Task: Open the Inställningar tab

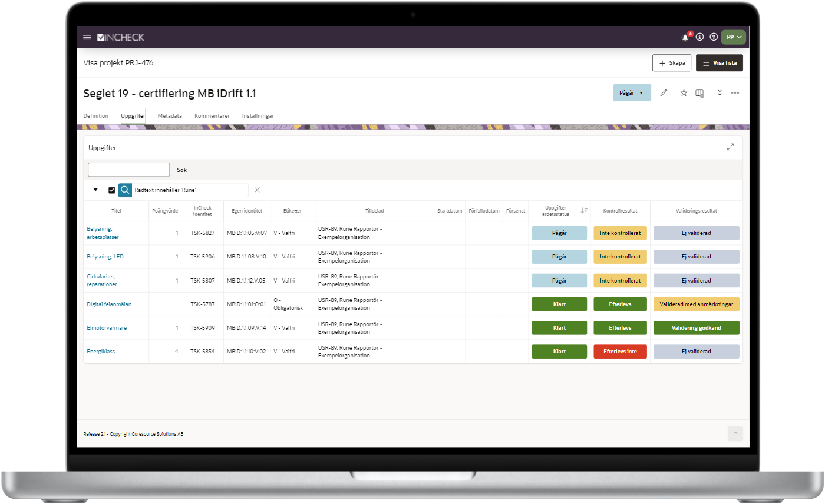Action: coord(258,116)
